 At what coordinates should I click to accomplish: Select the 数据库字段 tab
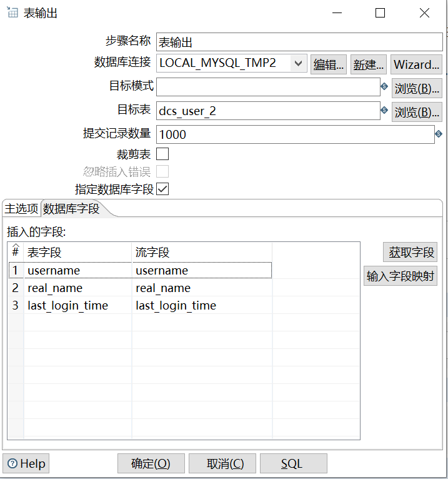(x=71, y=209)
